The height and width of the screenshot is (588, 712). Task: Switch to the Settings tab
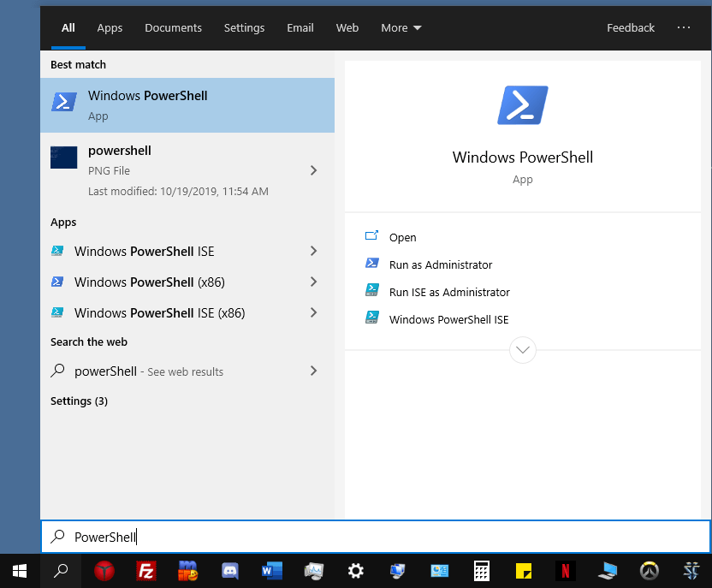[x=244, y=28]
